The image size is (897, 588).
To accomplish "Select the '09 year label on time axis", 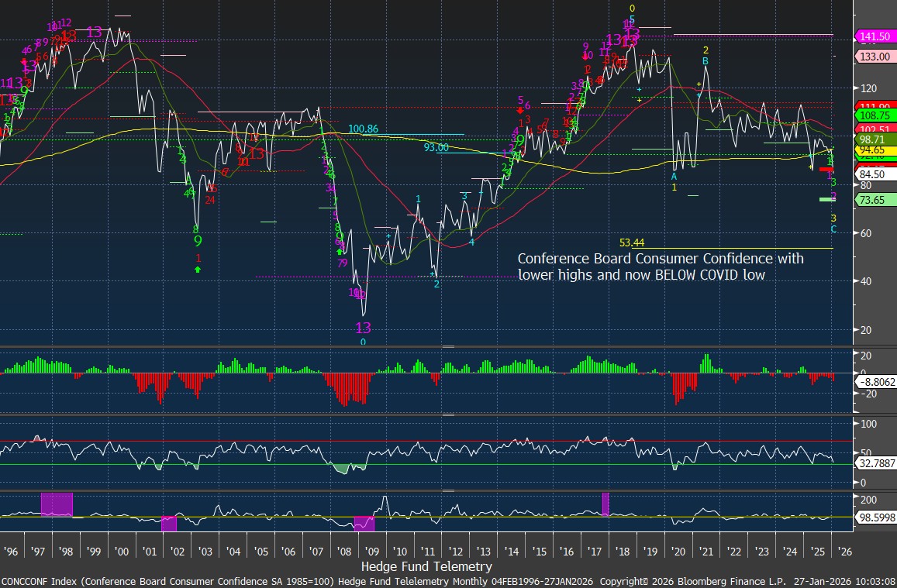I will (371, 551).
